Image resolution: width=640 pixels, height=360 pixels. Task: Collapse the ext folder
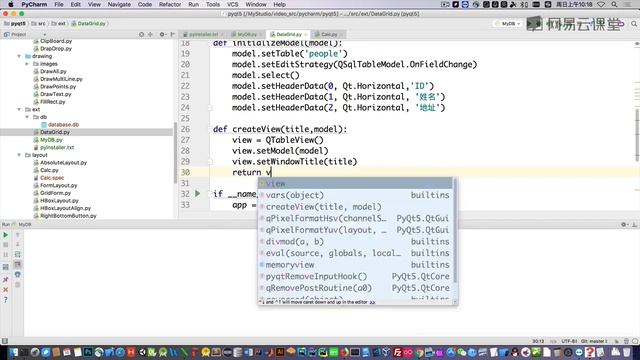[x=19, y=109]
